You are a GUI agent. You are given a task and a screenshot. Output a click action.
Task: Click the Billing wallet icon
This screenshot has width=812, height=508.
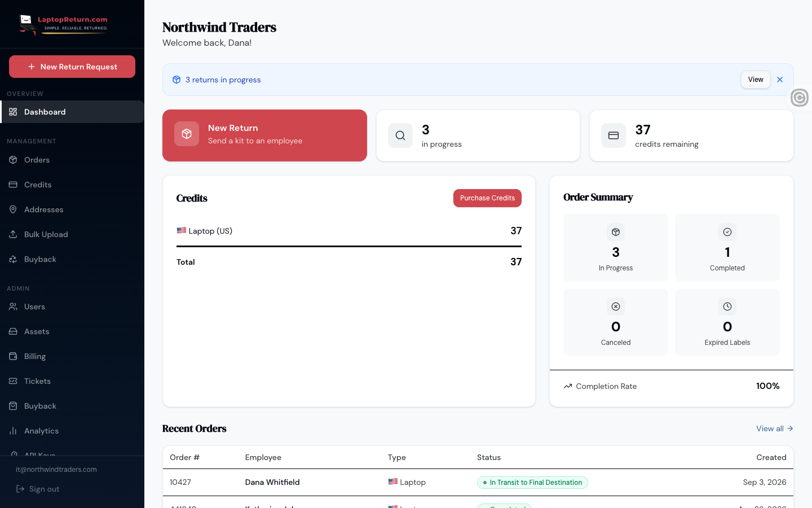tap(13, 356)
